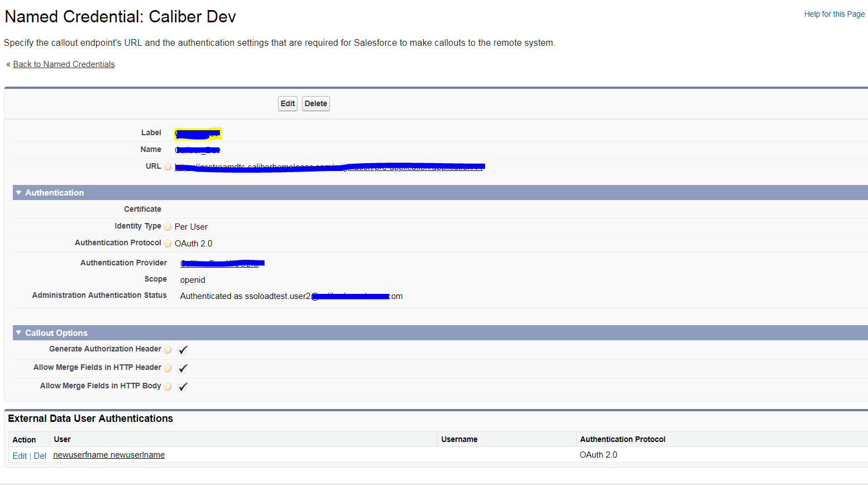Open the redacted Authentication Provider link
868x485 pixels.
click(222, 263)
